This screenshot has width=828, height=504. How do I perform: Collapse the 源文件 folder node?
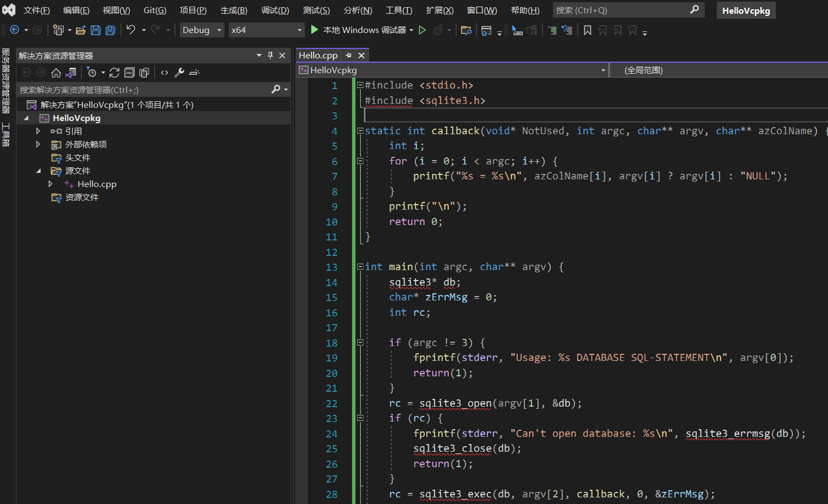(x=38, y=171)
